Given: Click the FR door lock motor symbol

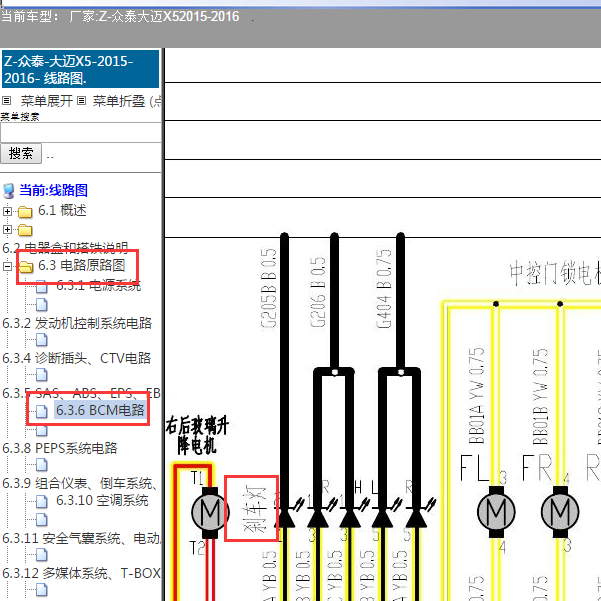Looking at the screenshot, I should tap(560, 512).
